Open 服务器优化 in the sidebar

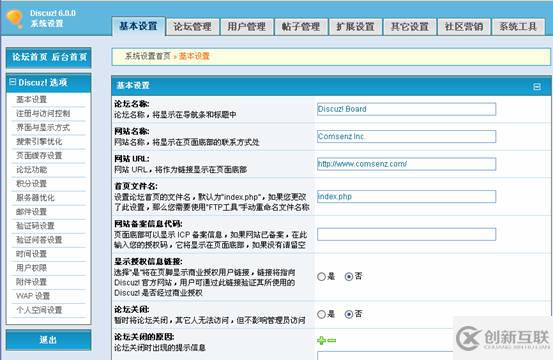pyautogui.click(x=35, y=198)
